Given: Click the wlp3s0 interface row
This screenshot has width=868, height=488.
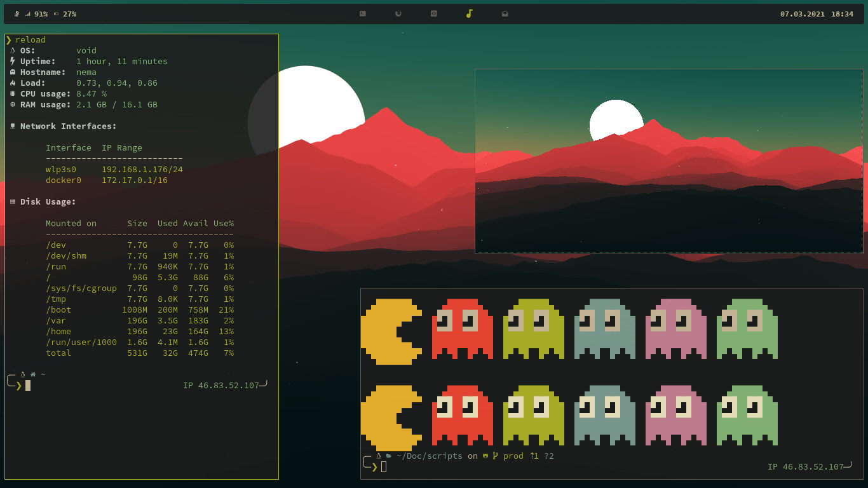Looking at the screenshot, I should coord(114,169).
